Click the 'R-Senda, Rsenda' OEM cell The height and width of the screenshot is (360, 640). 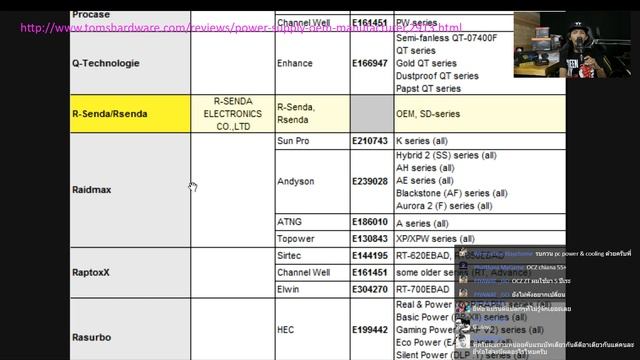(x=312, y=114)
